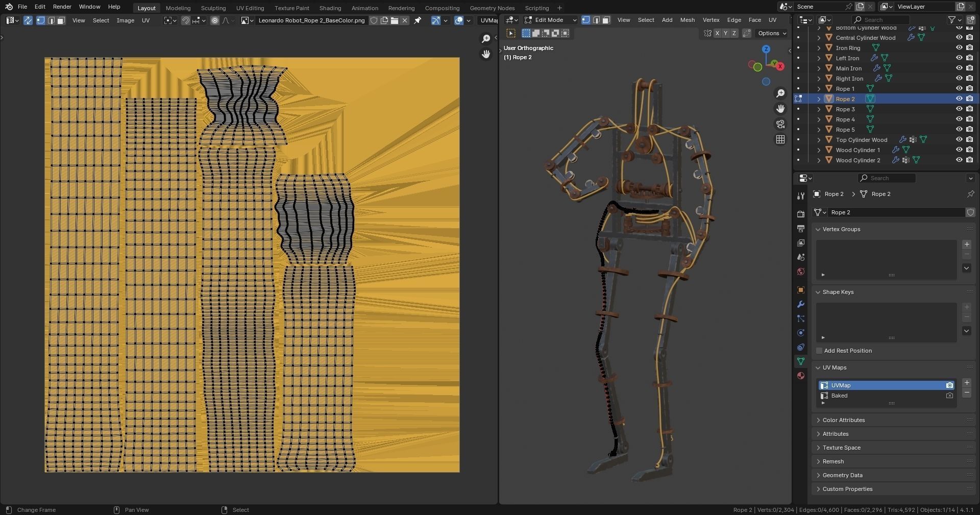Hide Iron Ring via its eye icon
This screenshot has width=980, height=515.
[x=959, y=47]
